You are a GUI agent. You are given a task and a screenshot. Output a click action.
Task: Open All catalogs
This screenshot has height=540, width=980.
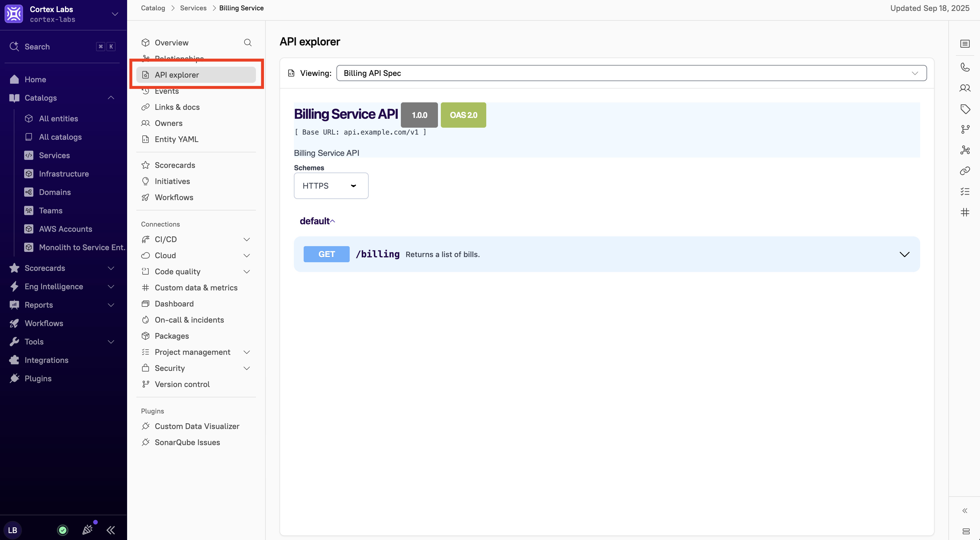[60, 137]
